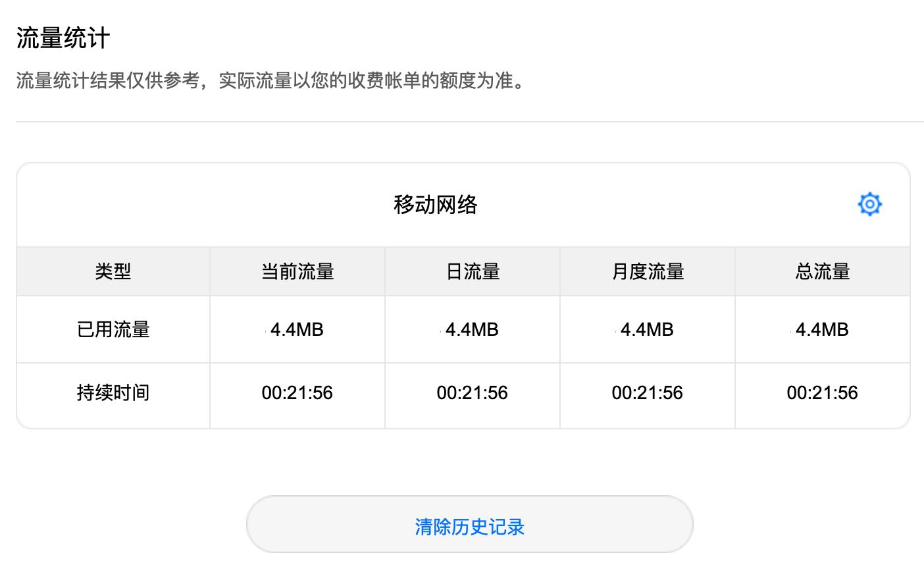Click the 总流量 column header

[x=822, y=271]
